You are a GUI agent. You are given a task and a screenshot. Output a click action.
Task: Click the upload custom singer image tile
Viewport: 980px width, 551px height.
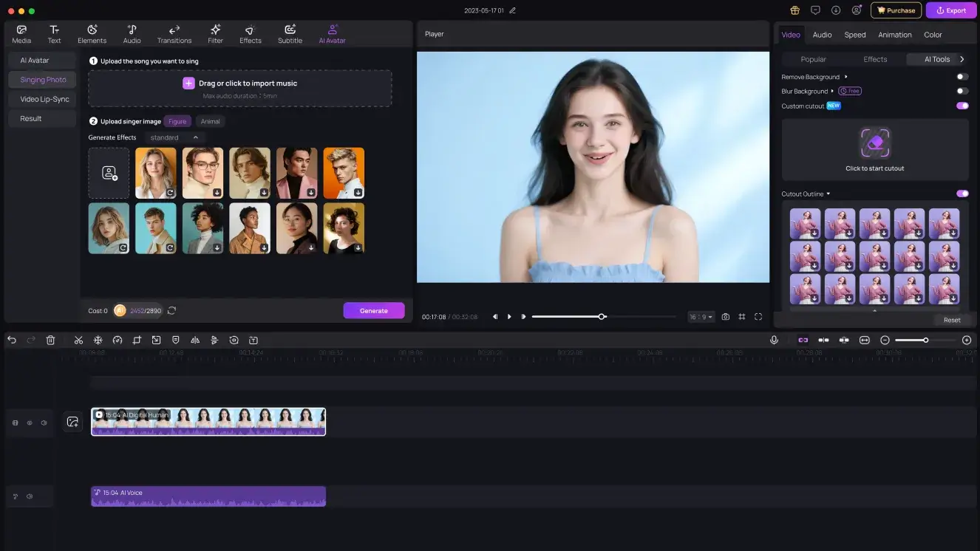109,173
